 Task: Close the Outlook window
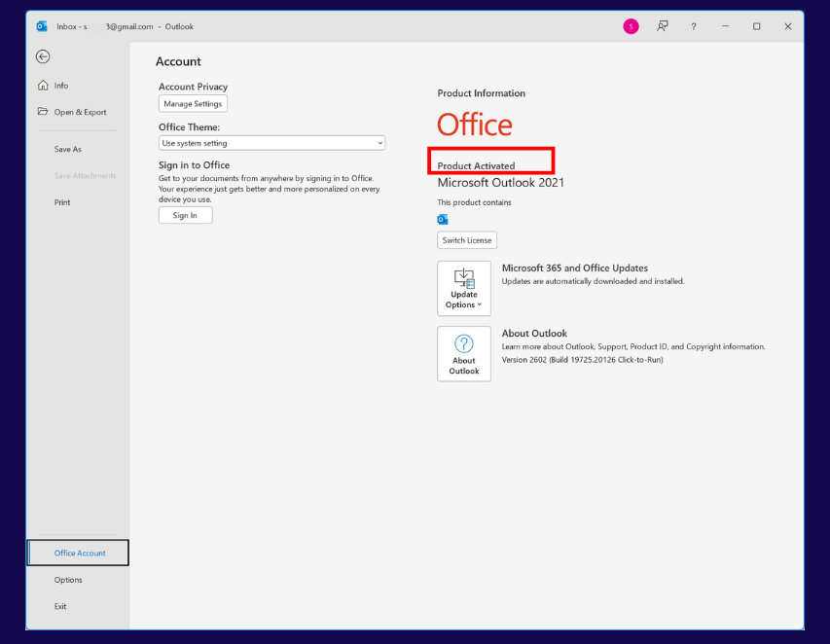[787, 26]
